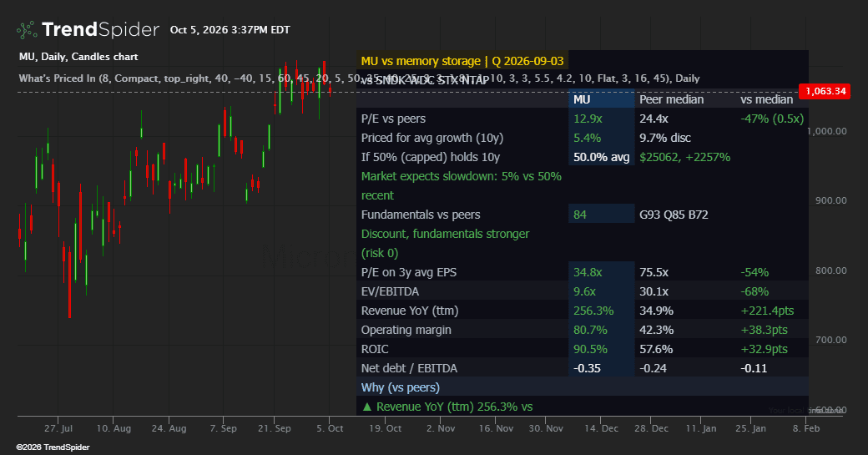
Task: Click the EV/EBITDA row label
Action: [x=390, y=291]
